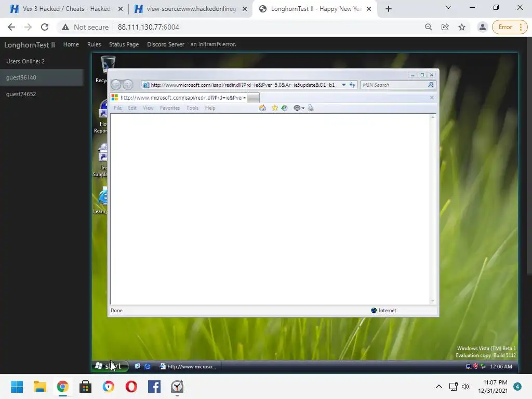Viewport: 532px width, 399px height.
Task: Open the IE View menu
Action: pyautogui.click(x=148, y=108)
